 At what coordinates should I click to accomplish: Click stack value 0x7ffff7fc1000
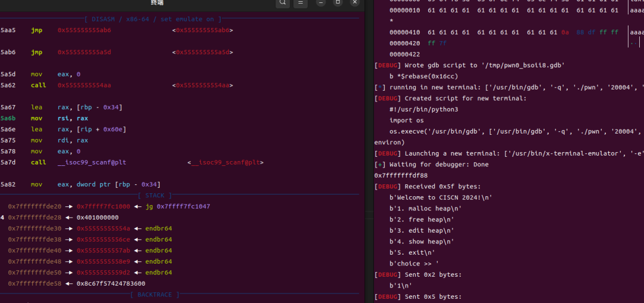pos(104,206)
